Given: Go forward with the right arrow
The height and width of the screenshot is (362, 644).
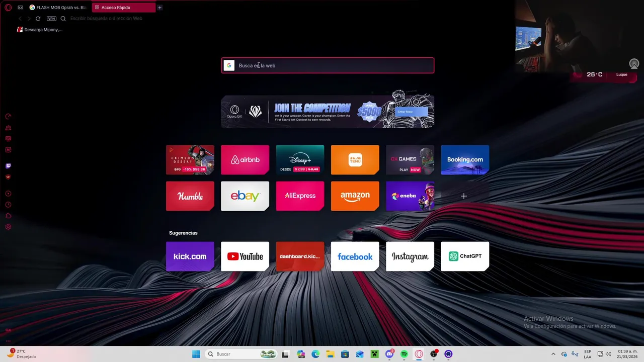Looking at the screenshot, I should click(29, 19).
